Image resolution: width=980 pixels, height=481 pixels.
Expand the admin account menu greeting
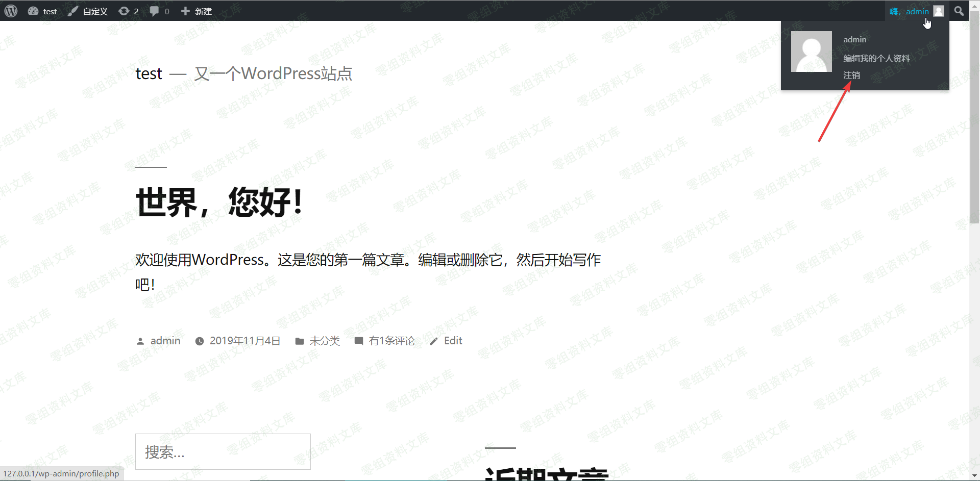pyautogui.click(x=909, y=11)
